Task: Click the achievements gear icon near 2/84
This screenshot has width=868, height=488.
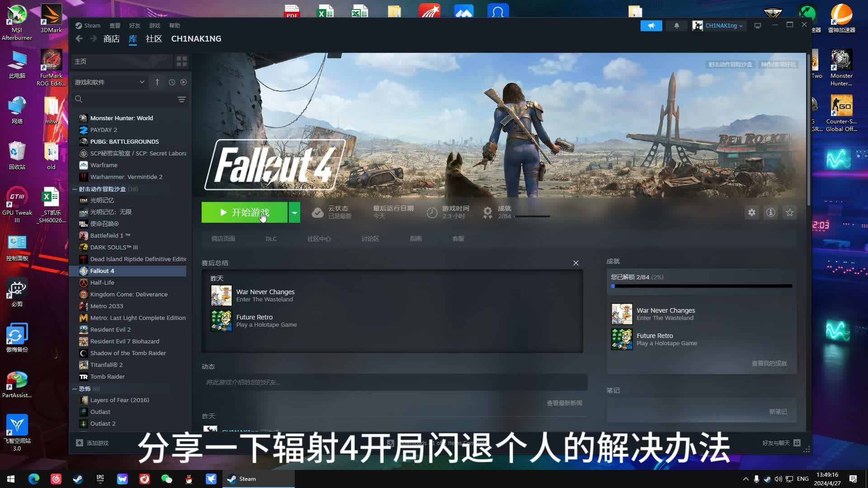Action: (x=487, y=212)
